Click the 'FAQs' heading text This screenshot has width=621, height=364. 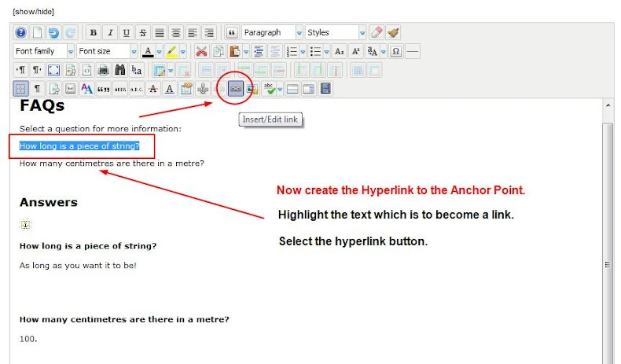click(42, 106)
